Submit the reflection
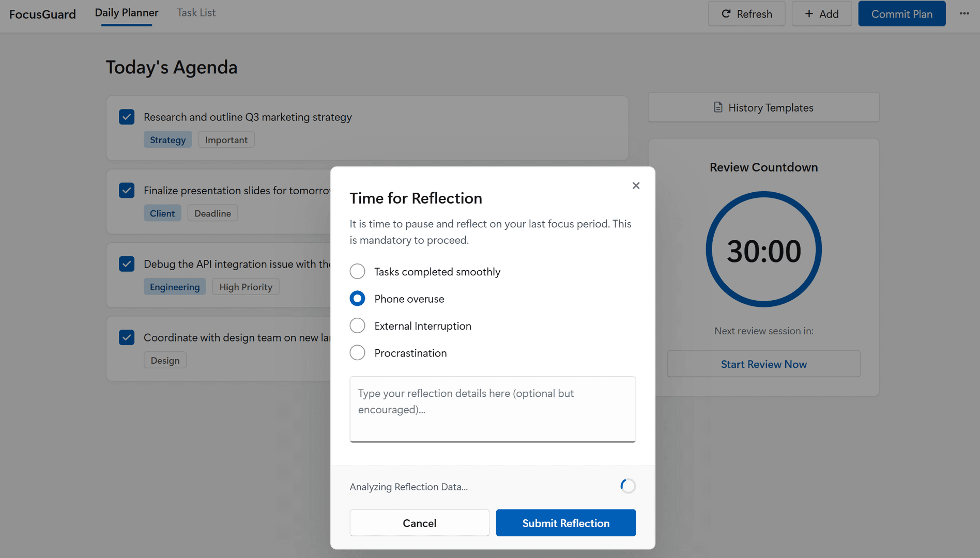Screen dimensions: 980x558 (x=565, y=523)
